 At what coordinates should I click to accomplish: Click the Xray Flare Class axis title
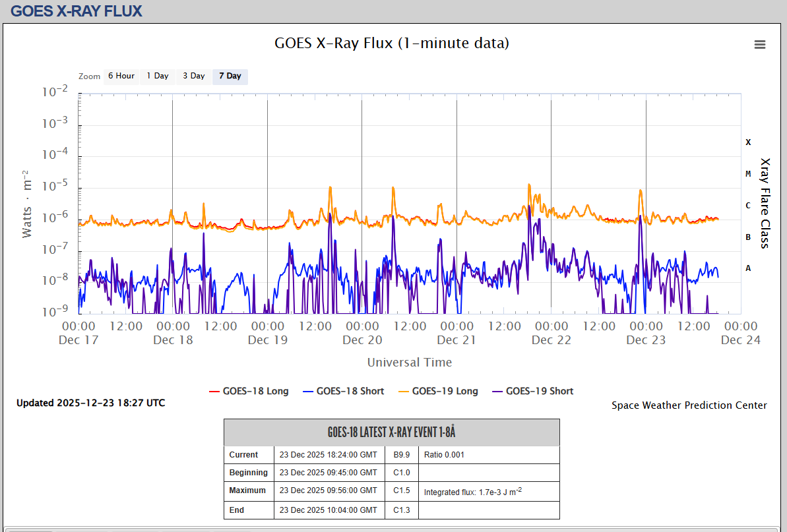click(x=765, y=203)
